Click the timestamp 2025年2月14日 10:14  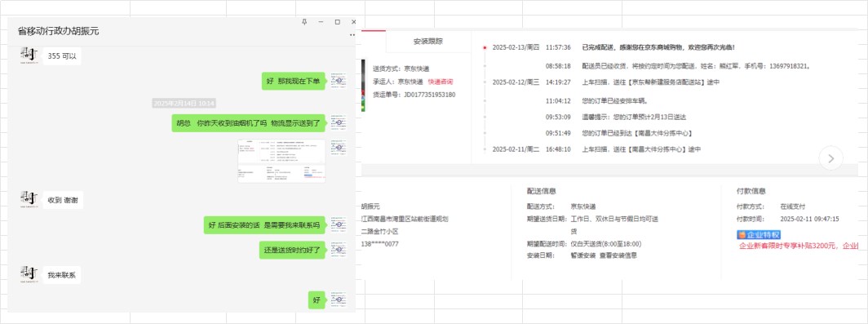[x=184, y=104]
